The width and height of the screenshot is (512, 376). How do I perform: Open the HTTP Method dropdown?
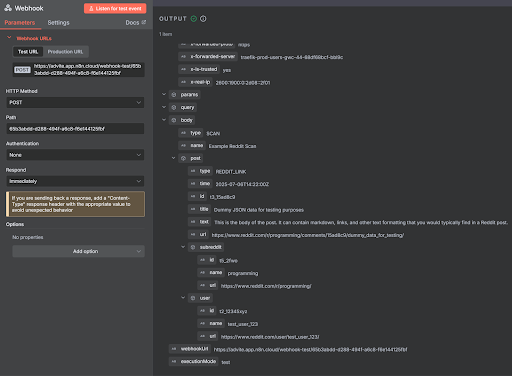point(75,102)
